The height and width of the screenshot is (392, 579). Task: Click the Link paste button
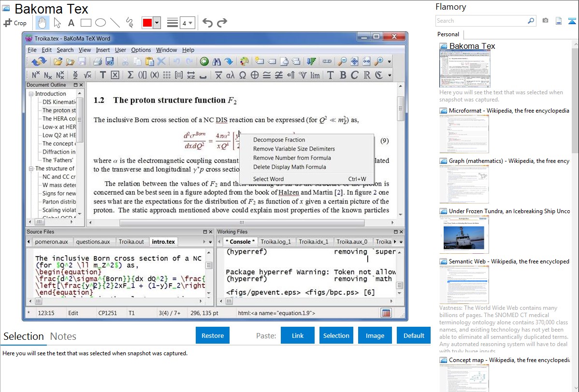click(x=298, y=335)
